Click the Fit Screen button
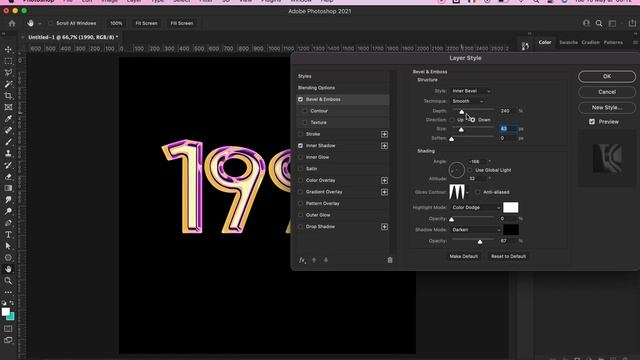640x360 pixels. 146,23
